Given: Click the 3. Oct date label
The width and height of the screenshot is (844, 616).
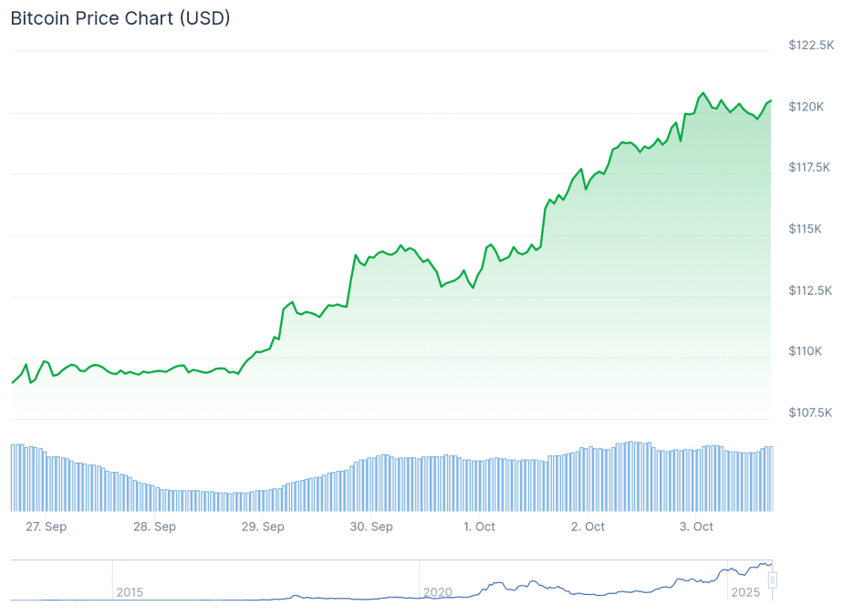Looking at the screenshot, I should click(x=696, y=527).
